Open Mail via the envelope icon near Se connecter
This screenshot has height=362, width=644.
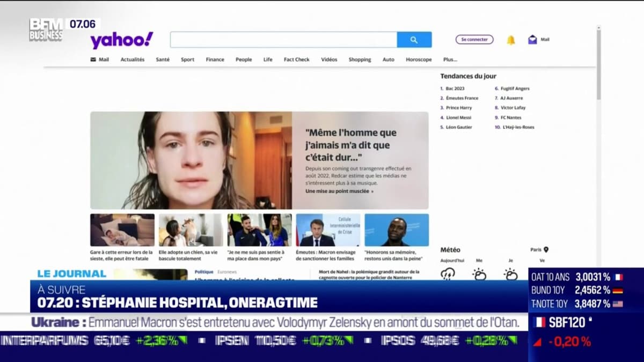click(532, 40)
